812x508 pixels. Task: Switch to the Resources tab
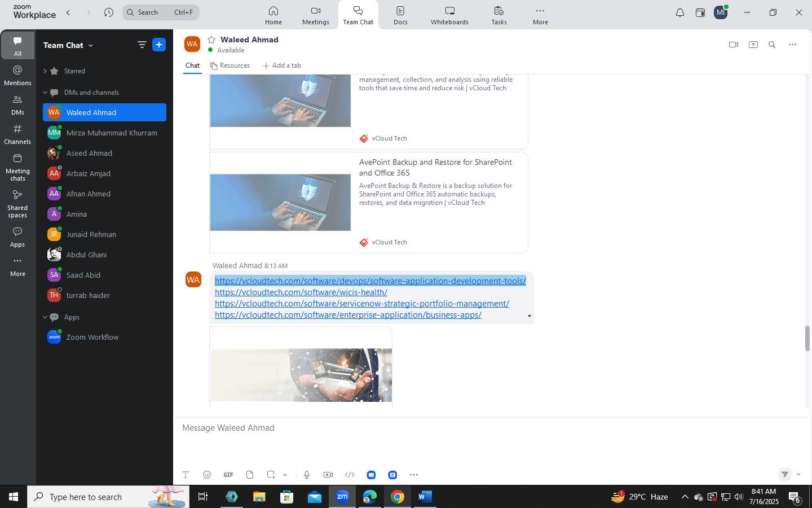click(230, 65)
